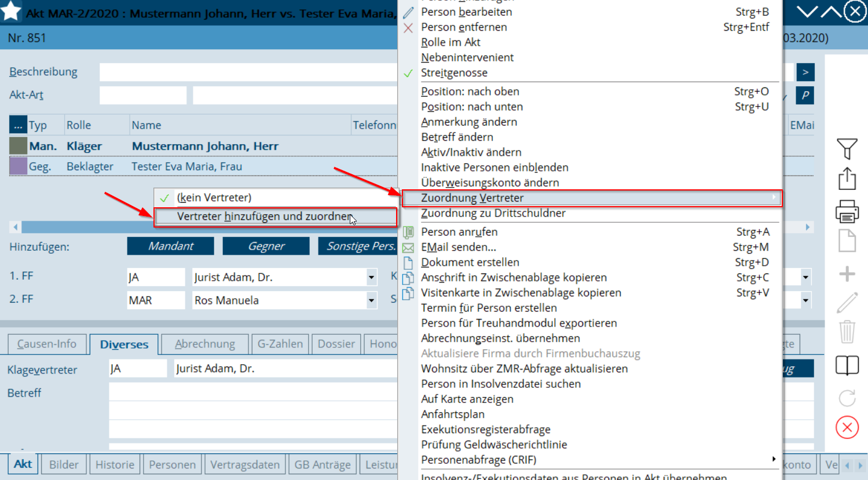Open the Bilder bottom tab
Screen dimensions: 868x480
[64, 464]
